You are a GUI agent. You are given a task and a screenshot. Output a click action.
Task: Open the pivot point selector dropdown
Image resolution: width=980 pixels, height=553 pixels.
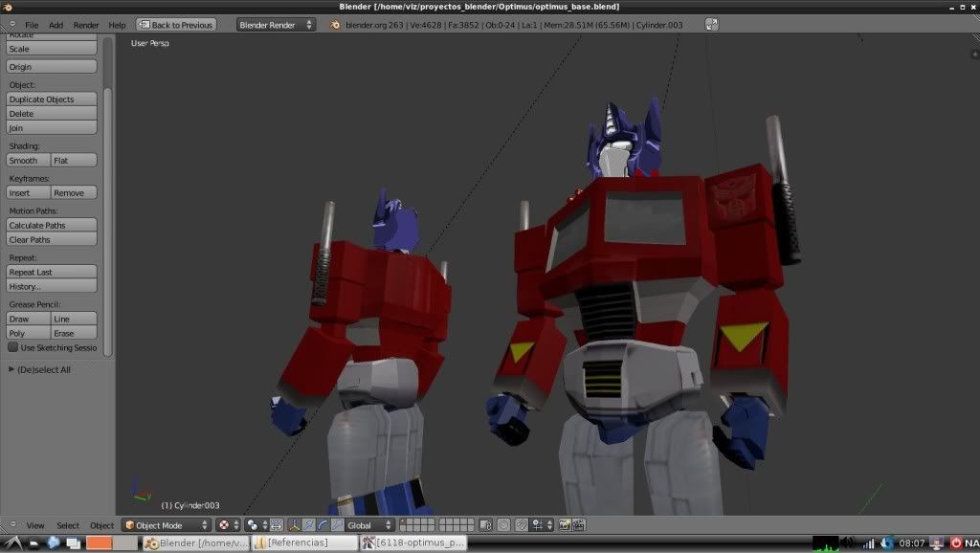pyautogui.click(x=256, y=525)
